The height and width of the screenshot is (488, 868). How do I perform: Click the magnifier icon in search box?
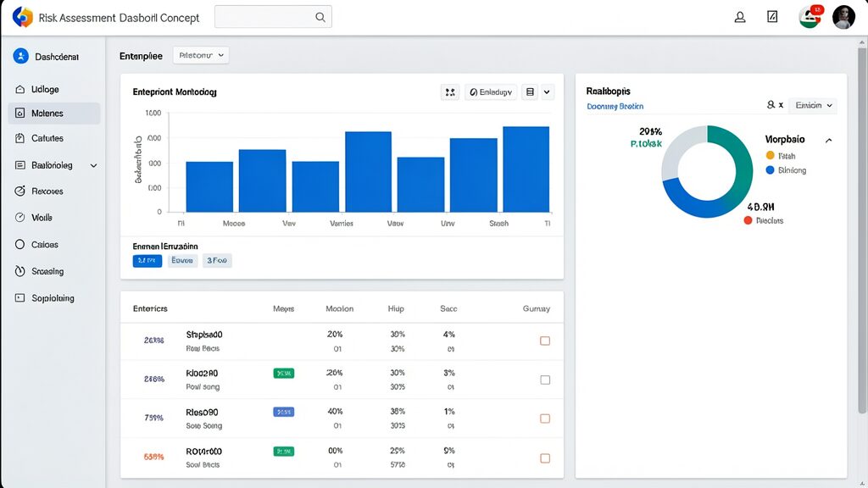tap(320, 17)
